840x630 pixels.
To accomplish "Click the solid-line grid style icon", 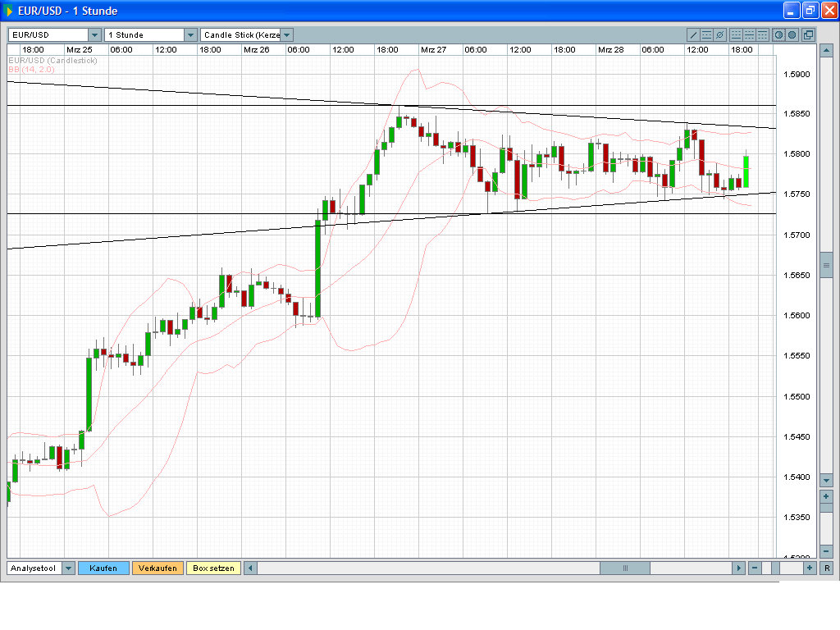I will pos(750,34).
